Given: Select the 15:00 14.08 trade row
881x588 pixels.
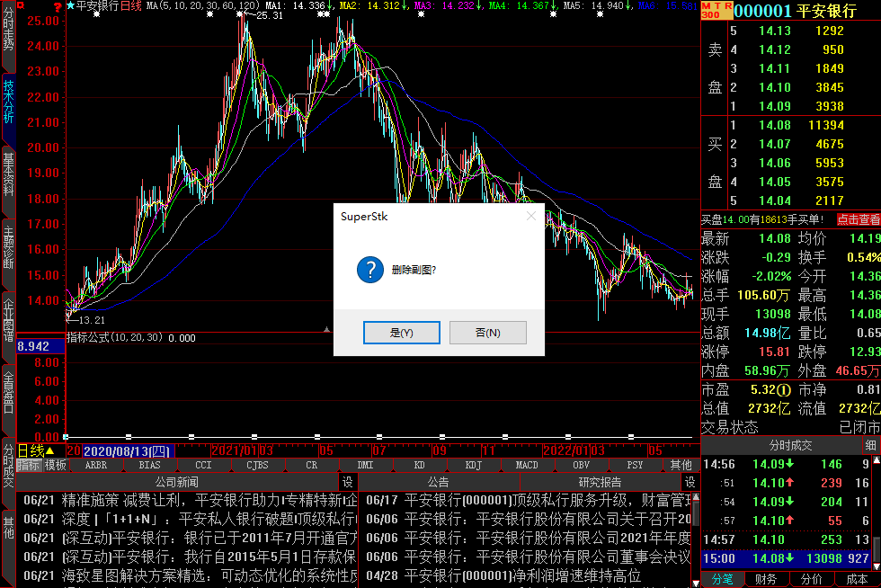Looking at the screenshot, I should (787, 558).
